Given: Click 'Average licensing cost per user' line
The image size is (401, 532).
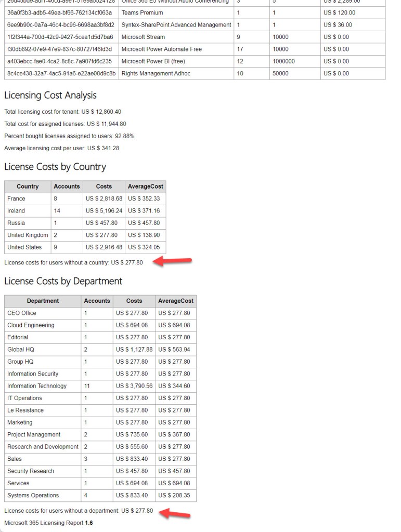Looking at the screenshot, I should (x=62, y=148).
